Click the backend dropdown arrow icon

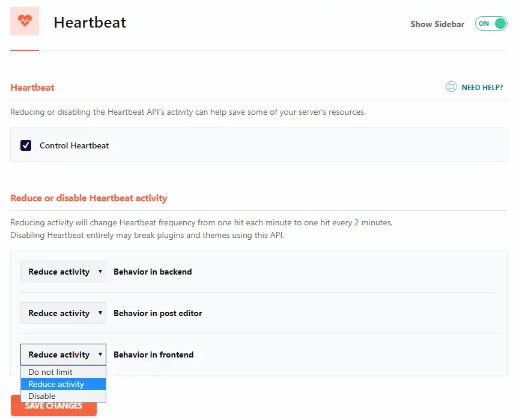(x=100, y=272)
